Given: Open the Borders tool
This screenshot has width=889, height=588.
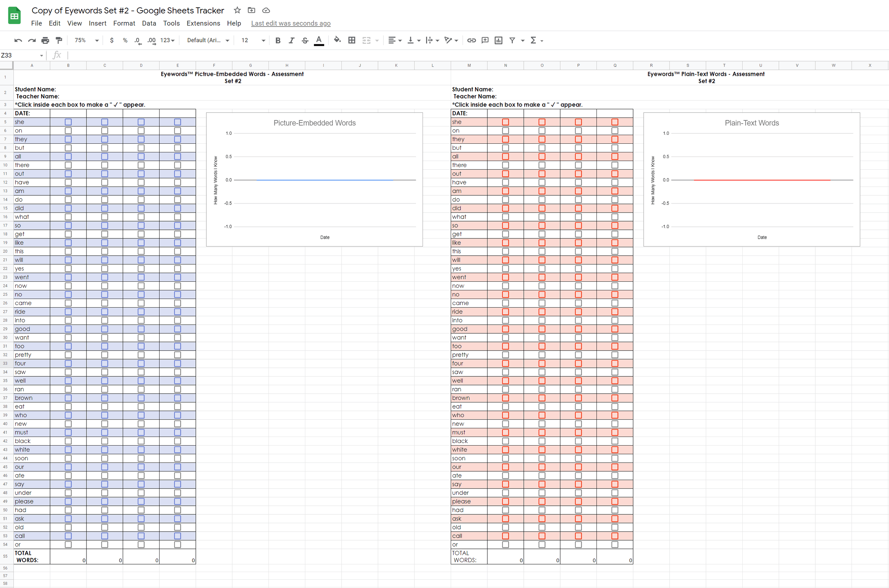Looking at the screenshot, I should (x=352, y=40).
